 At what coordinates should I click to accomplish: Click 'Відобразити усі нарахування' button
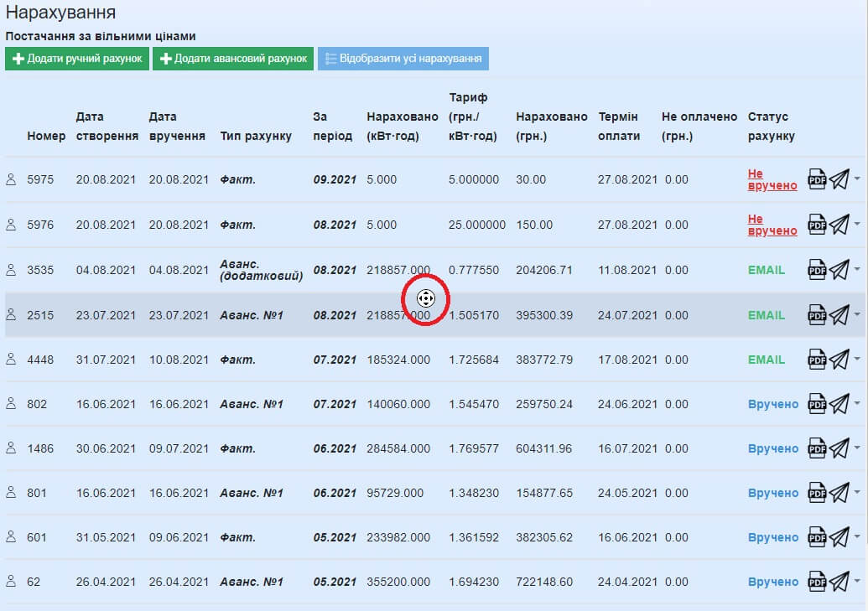click(x=403, y=59)
